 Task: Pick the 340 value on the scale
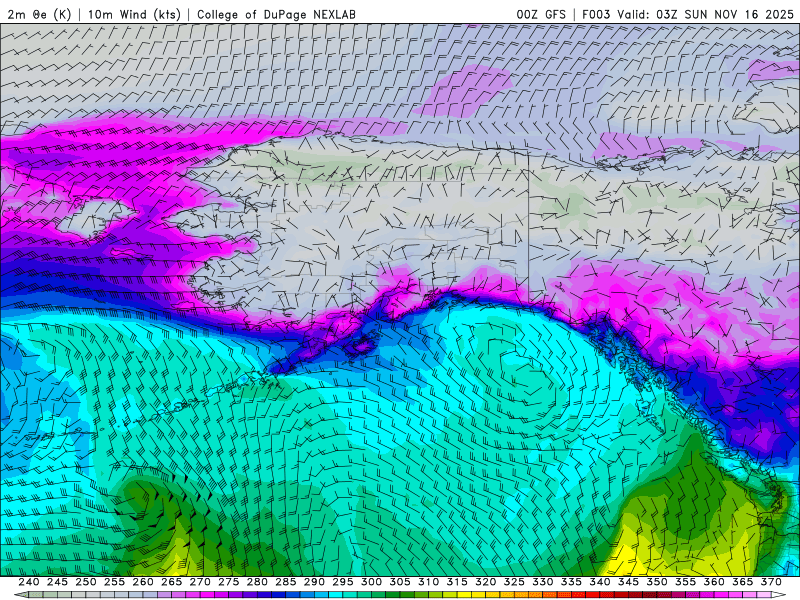click(x=600, y=582)
